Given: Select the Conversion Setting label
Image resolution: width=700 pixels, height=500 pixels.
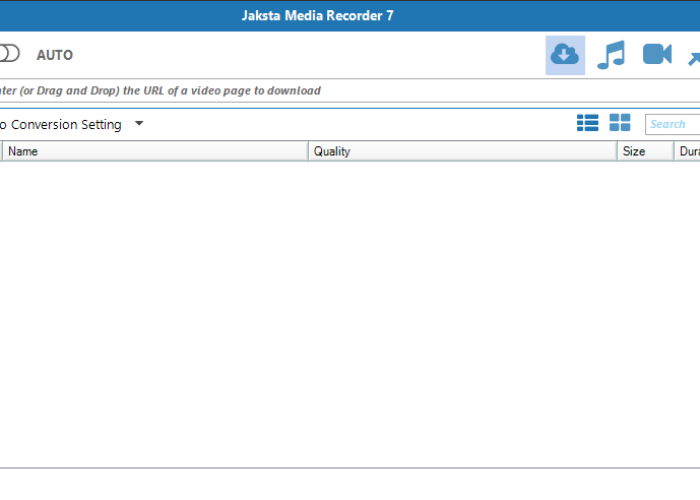Looking at the screenshot, I should coord(61,125).
